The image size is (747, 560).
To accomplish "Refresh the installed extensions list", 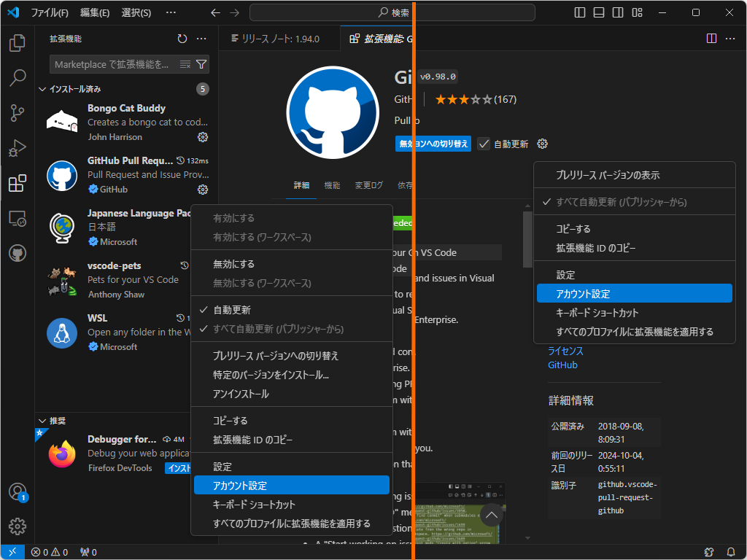I will [182, 39].
